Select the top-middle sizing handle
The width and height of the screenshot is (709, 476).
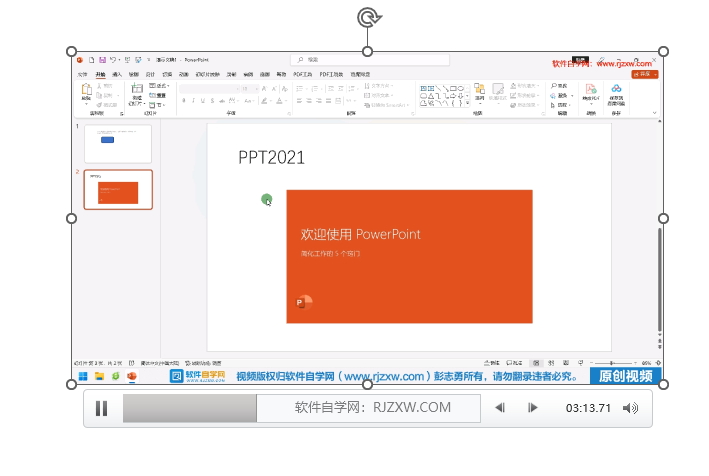pyautogui.click(x=368, y=52)
